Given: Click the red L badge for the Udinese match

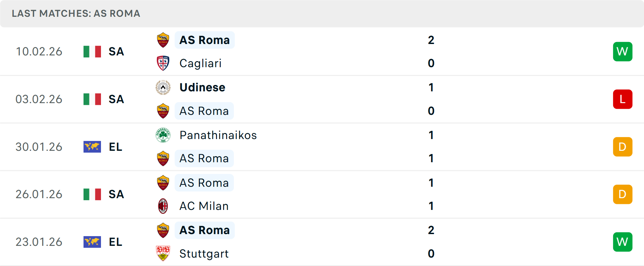Looking at the screenshot, I should tap(623, 99).
